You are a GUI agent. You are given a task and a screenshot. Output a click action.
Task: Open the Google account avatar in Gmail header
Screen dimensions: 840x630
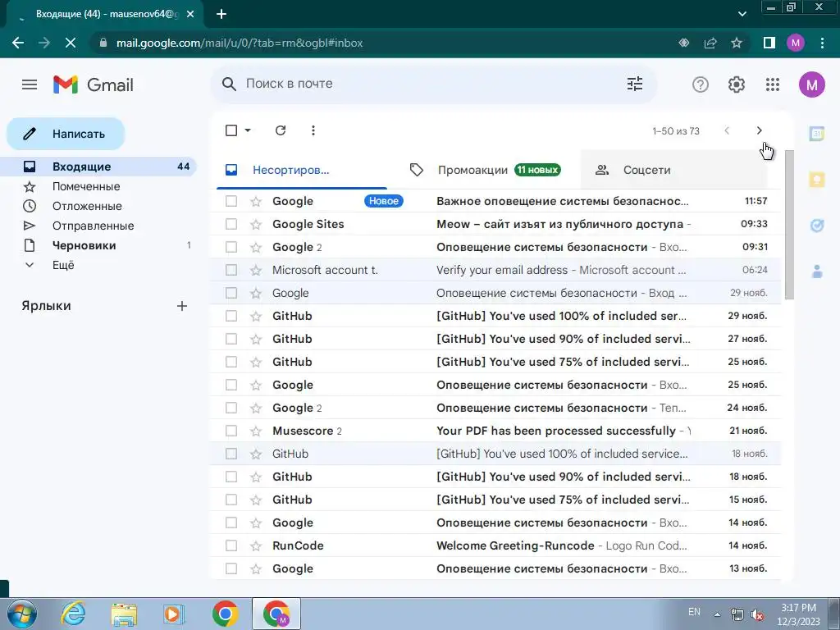[x=811, y=84]
